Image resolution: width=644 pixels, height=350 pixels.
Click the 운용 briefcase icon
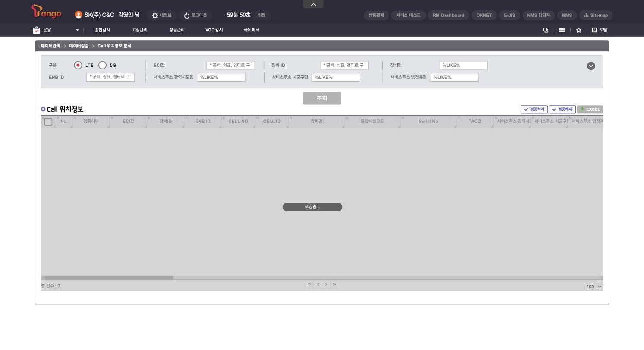click(36, 30)
